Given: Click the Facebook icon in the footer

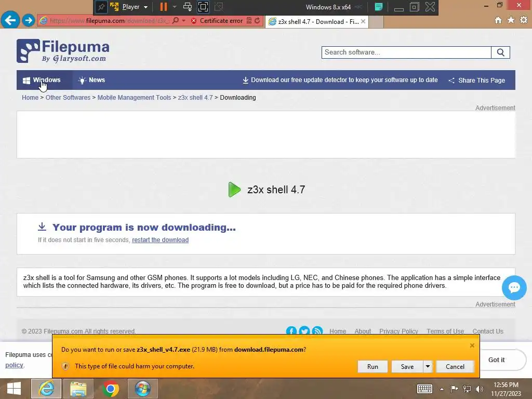Looking at the screenshot, I should tap(291, 330).
